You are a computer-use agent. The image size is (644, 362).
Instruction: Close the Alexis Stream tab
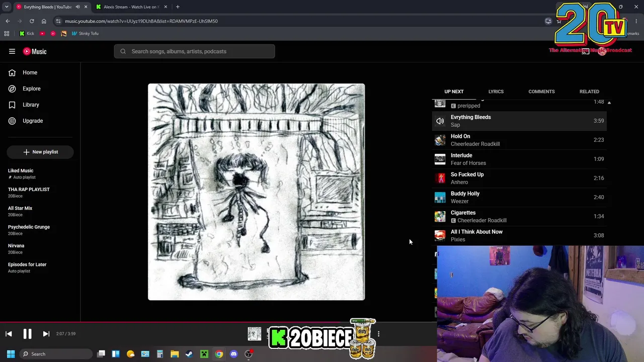click(166, 7)
